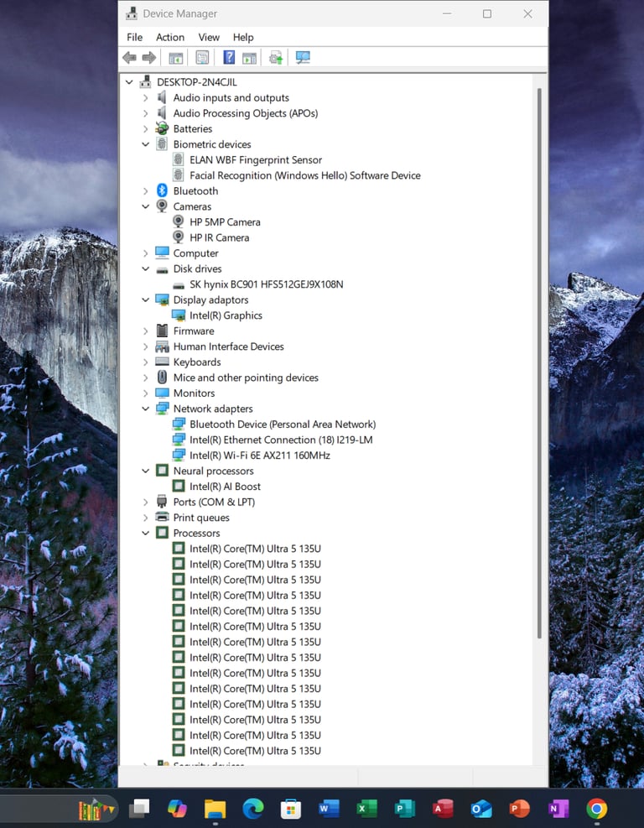Collapse the Disk drives chevron
644x828 pixels.
[146, 268]
